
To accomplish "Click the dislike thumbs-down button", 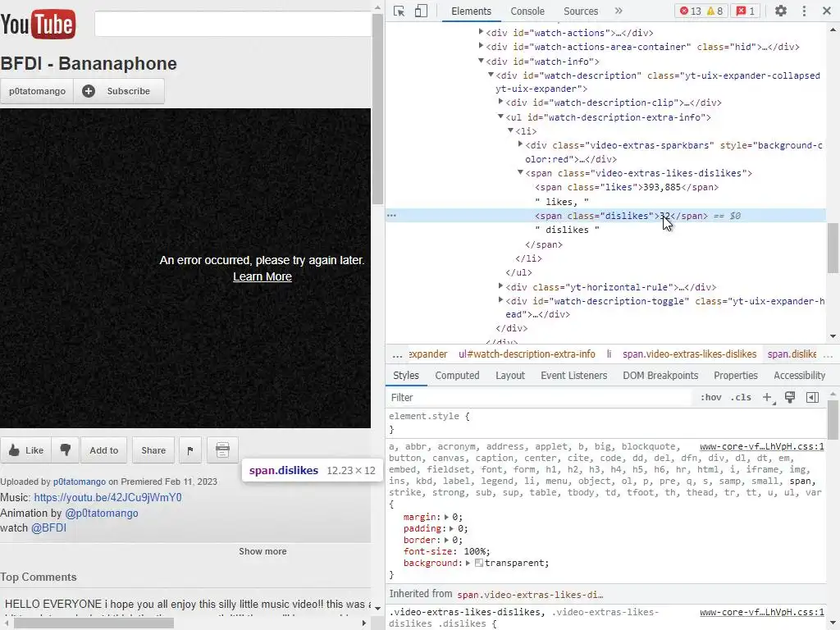I will point(66,450).
